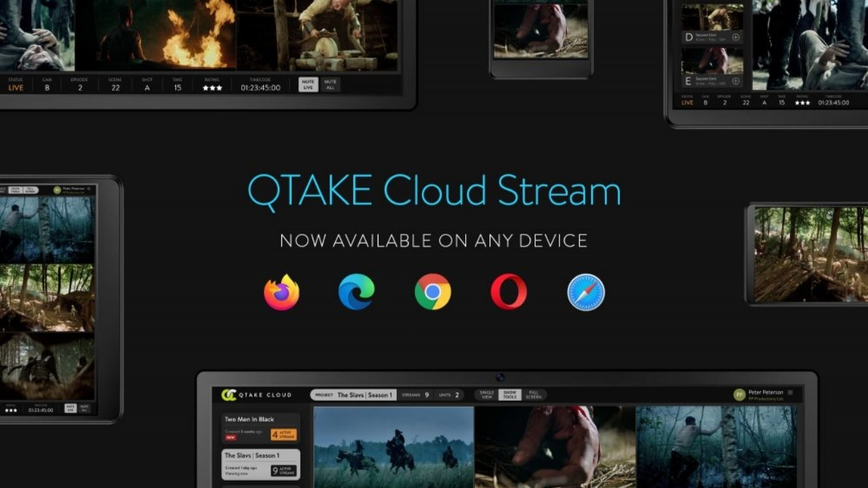The height and width of the screenshot is (488, 868).
Task: Click timecode 01:23:45:00 on the top-left monitor
Action: point(260,88)
